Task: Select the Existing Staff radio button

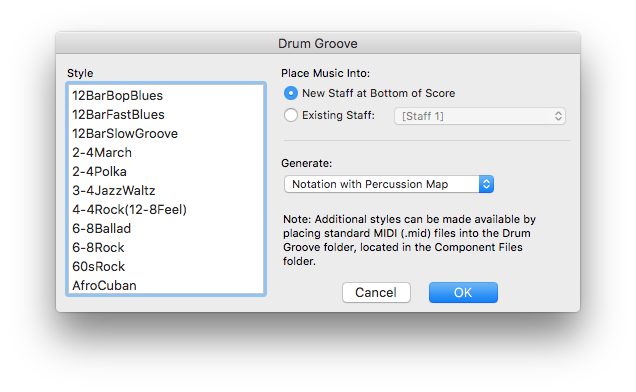Action: (291, 115)
